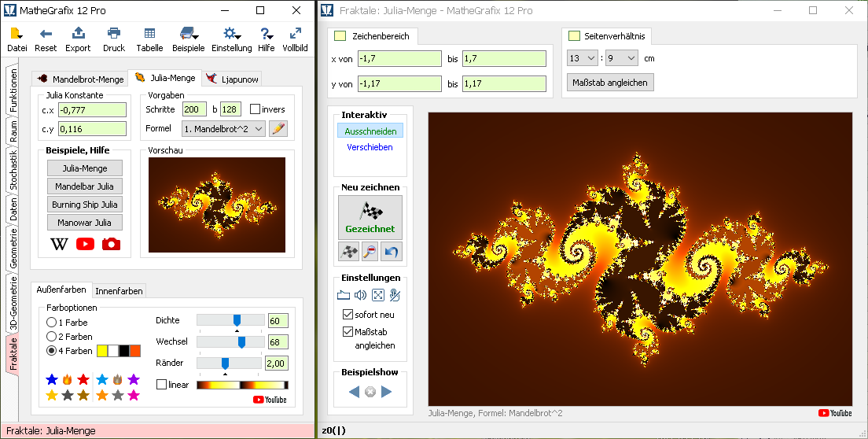Select the purple star color preset
This screenshot has height=439, width=868.
[x=134, y=380]
